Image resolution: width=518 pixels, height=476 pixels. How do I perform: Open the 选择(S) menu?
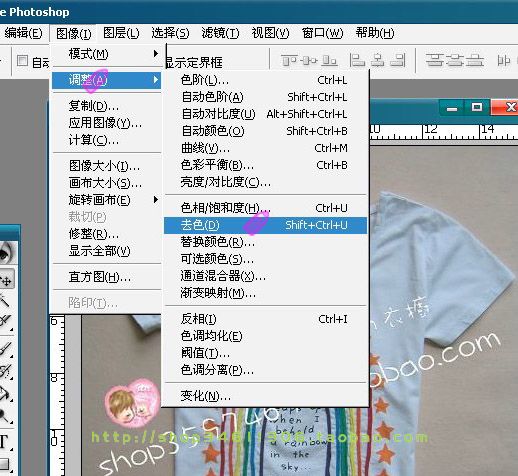(170, 33)
